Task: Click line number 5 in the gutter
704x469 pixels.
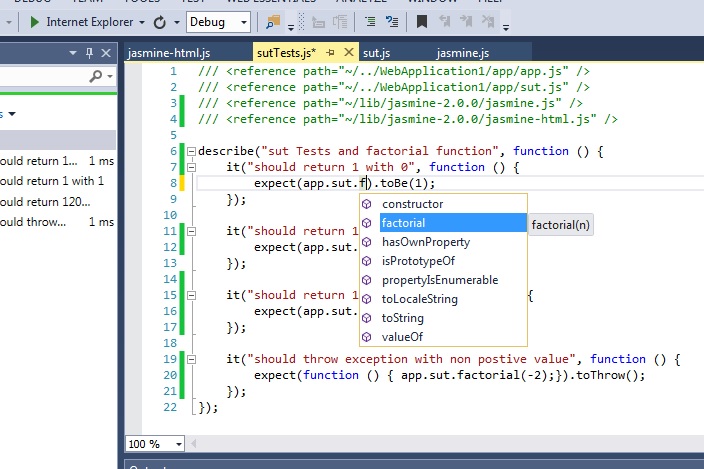Action: coord(173,135)
